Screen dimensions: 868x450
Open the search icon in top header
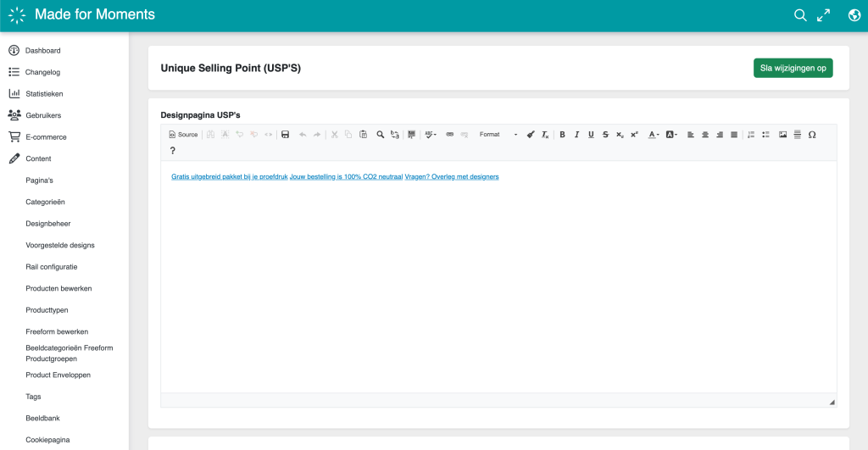(799, 15)
